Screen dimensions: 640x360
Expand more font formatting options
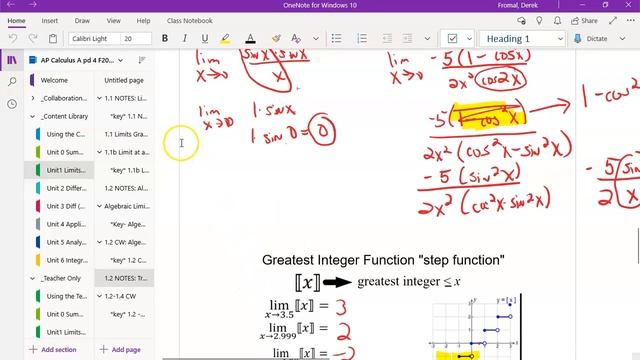click(316, 39)
